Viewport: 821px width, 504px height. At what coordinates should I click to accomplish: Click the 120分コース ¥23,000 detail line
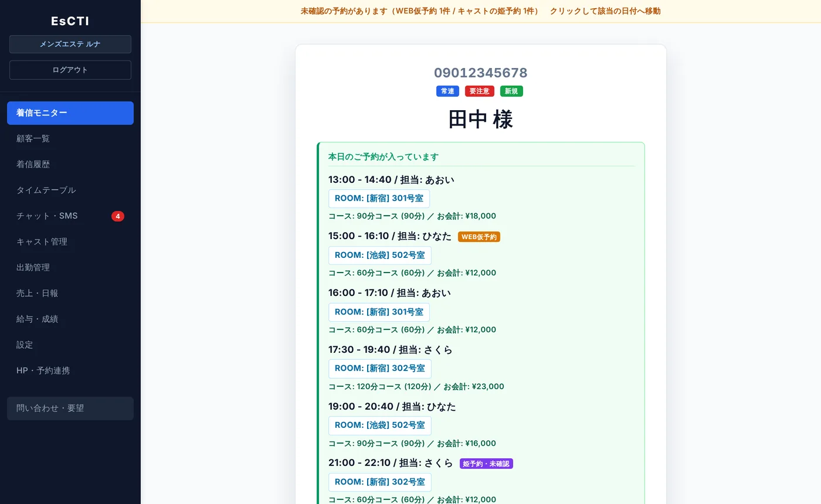coord(416,387)
